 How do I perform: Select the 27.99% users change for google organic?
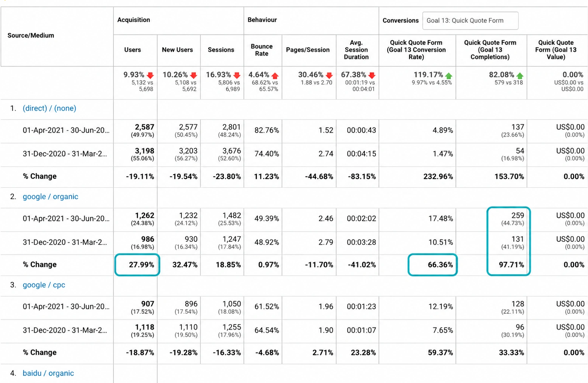[x=137, y=265]
